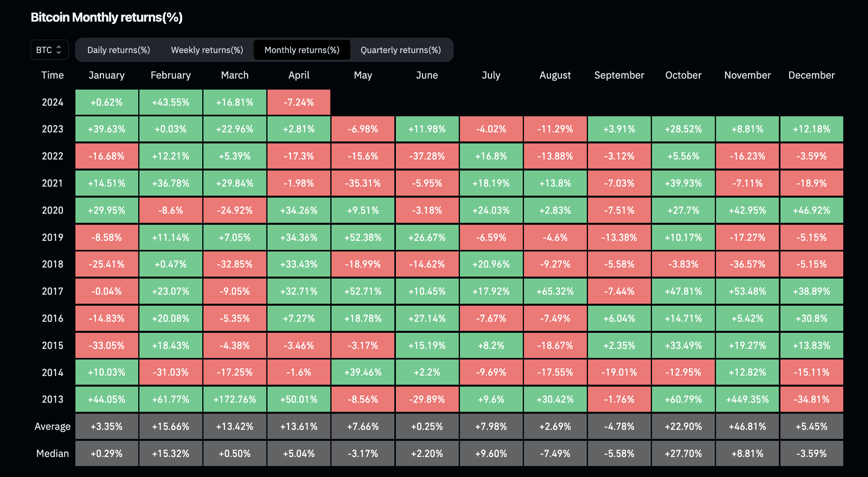Click the Average row label
Screen dimensions: 868x477
click(53, 426)
